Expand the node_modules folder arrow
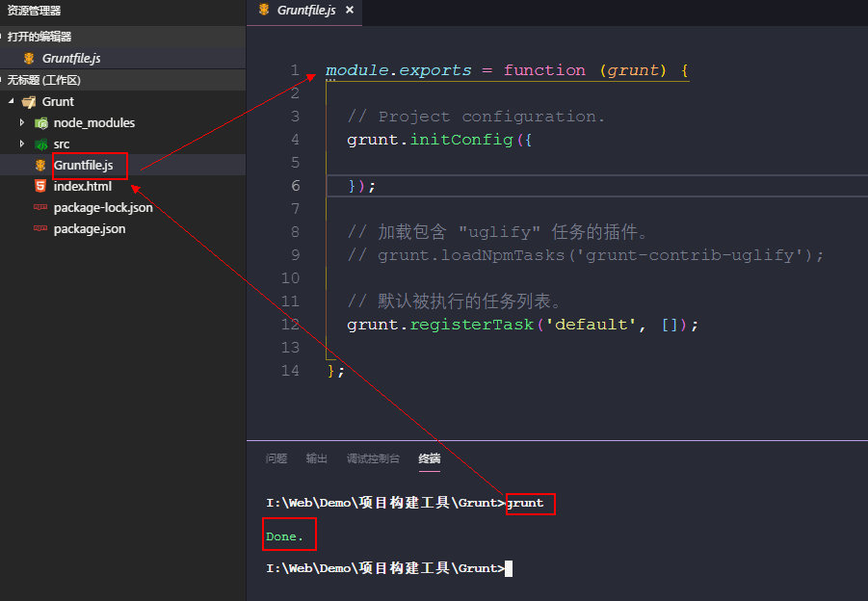Image resolution: width=868 pixels, height=601 pixels. point(22,123)
